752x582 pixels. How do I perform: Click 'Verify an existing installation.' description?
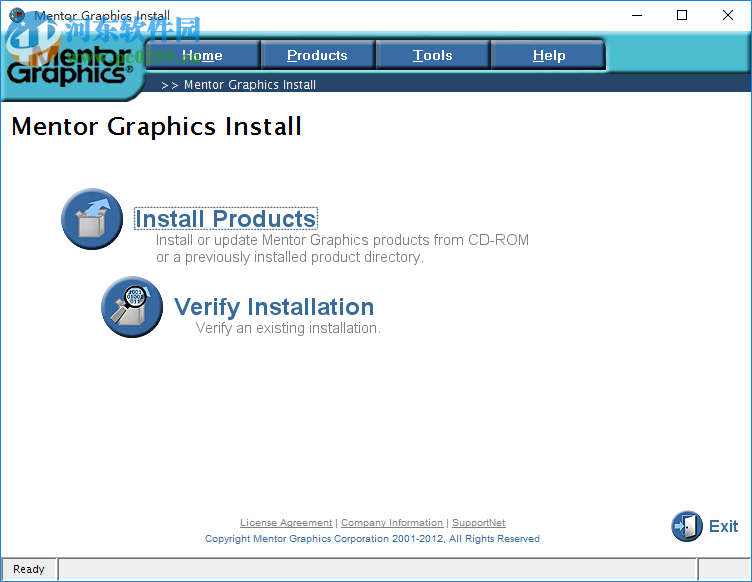(288, 328)
